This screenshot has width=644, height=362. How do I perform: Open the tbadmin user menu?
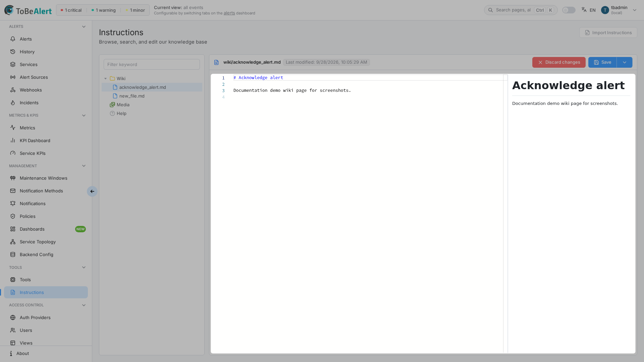[619, 10]
